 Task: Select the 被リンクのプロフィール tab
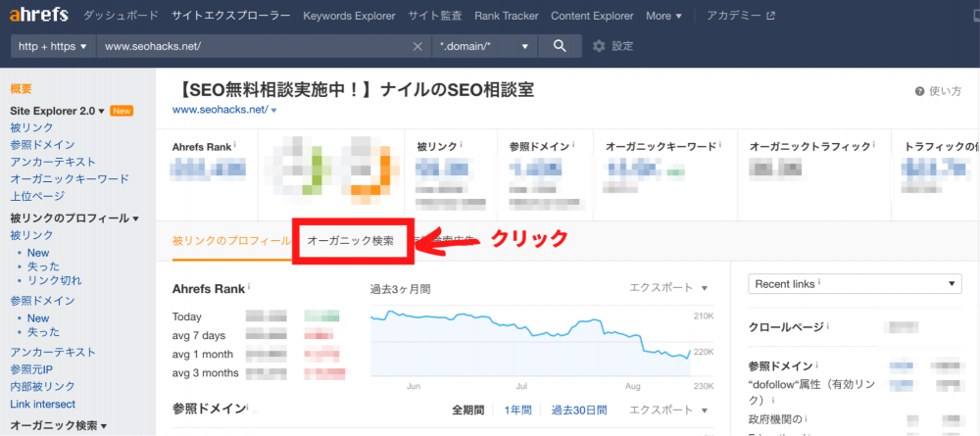coord(231,240)
